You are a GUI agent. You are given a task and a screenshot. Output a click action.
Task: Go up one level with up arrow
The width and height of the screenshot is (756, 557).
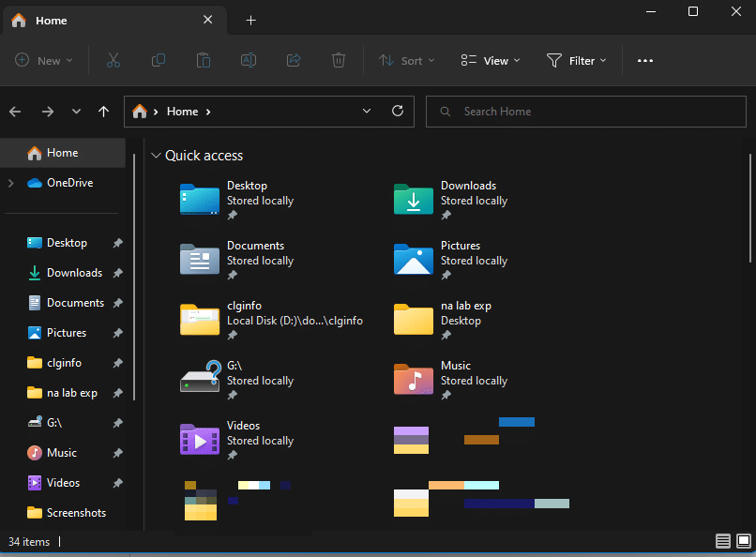pos(103,112)
